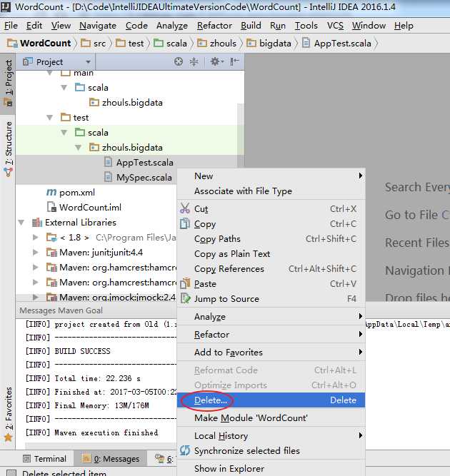Choose Copy as Plain Text
The width and height of the screenshot is (450, 476).
point(271,254)
